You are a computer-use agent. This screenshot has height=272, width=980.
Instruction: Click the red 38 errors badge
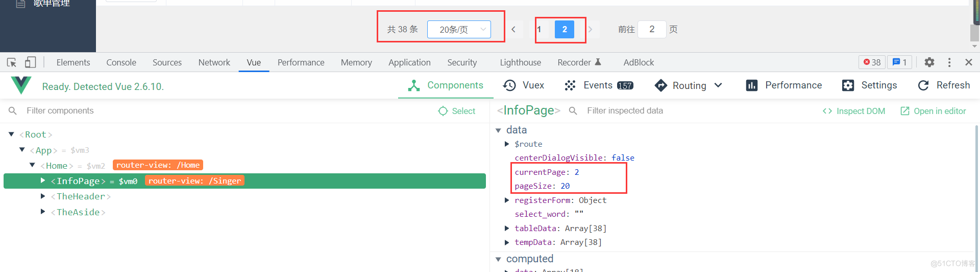coord(872,62)
